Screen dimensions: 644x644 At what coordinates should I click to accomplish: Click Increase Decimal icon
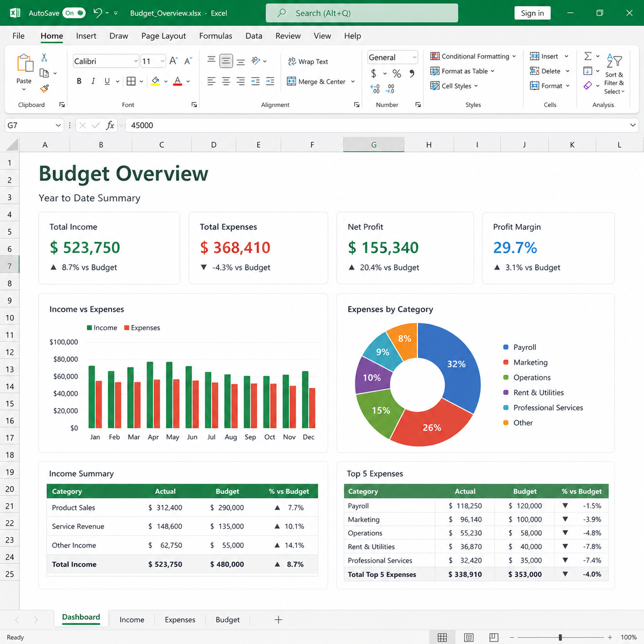pyautogui.click(x=375, y=89)
